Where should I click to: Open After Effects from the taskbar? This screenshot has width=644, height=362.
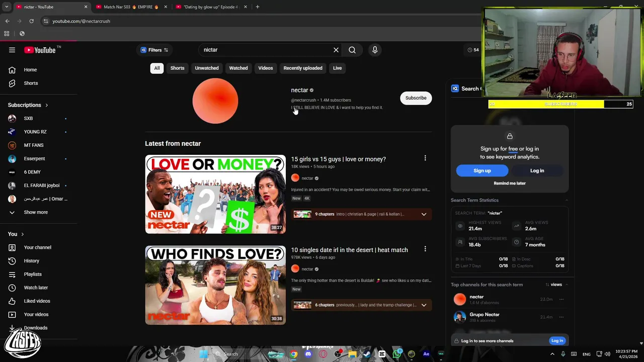coord(426,354)
